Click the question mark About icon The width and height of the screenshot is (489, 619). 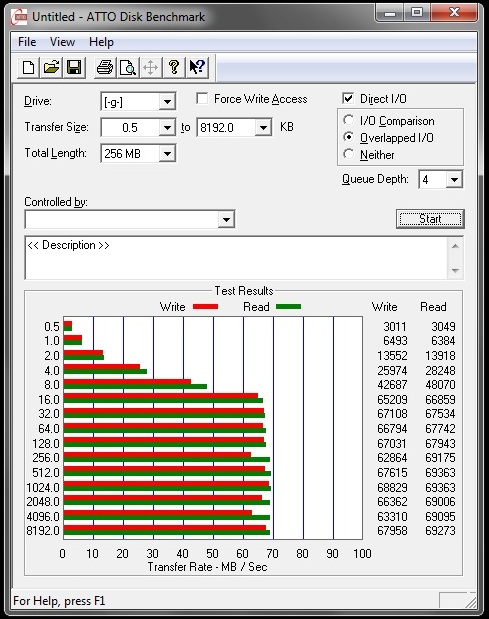point(174,67)
